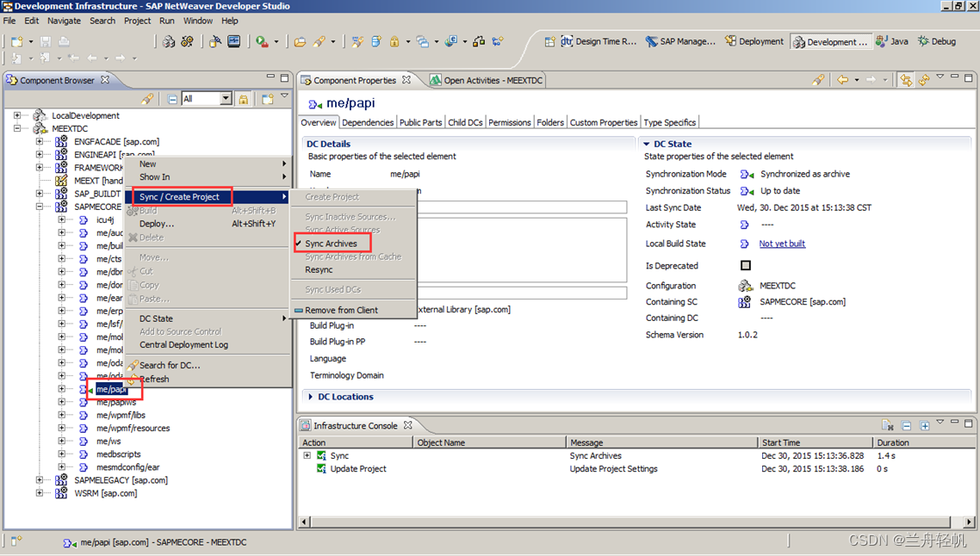Switch to Folders tab
Viewport: 980px width, 556px height.
(x=550, y=122)
